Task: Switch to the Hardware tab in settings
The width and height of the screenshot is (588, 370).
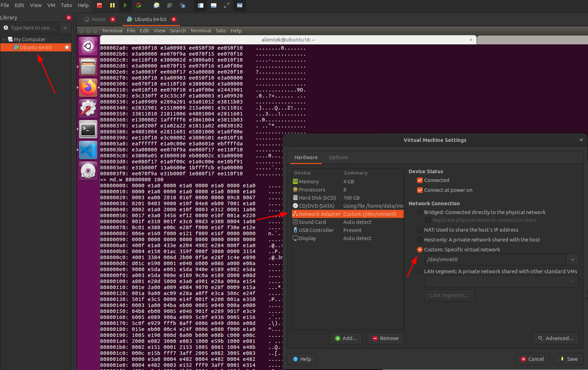Action: [306, 157]
